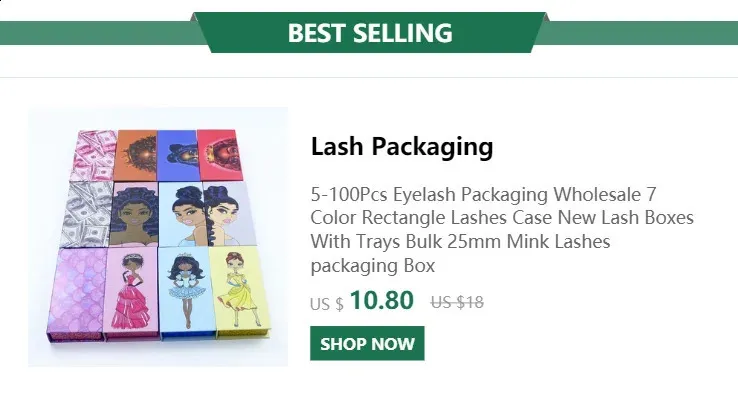The width and height of the screenshot is (738, 407).
Task: Open the 5-100Pcs Eyelash Packaging description link
Action: coord(502,230)
